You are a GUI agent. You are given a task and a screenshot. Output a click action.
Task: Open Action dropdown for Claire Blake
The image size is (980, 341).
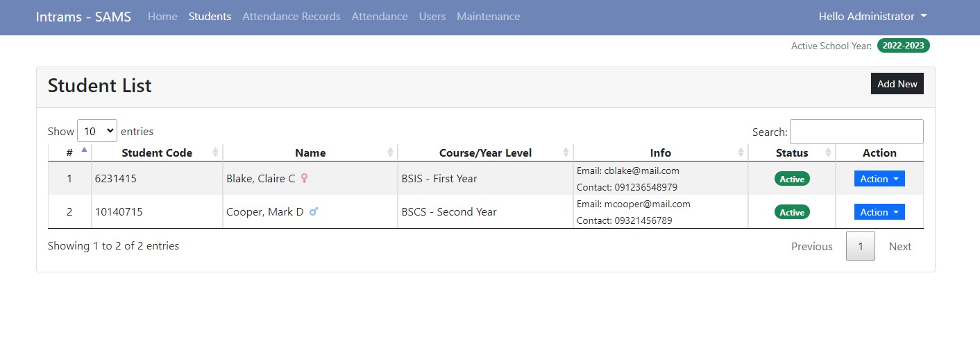point(879,179)
